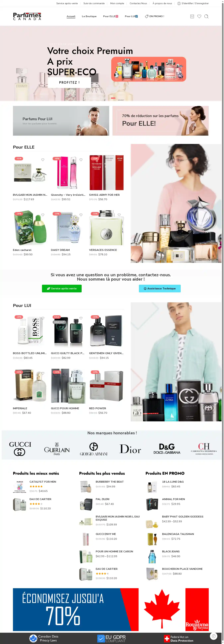The width and height of the screenshot is (224, 644).
Task: Click the PROFITEZ ! banner button
Action: (x=69, y=83)
